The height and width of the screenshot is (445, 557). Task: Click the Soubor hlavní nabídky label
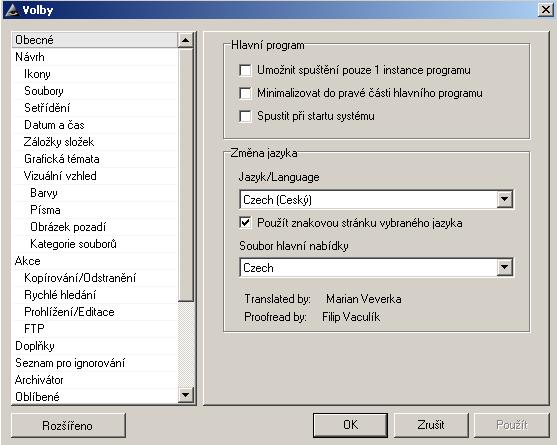(x=293, y=246)
